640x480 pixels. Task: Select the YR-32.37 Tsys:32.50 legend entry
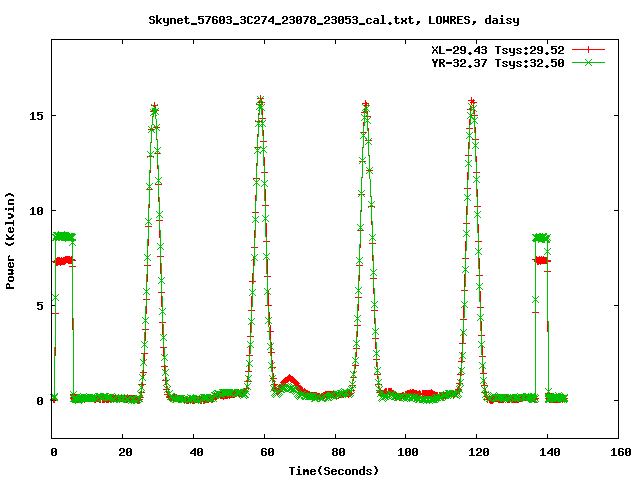tap(498, 63)
